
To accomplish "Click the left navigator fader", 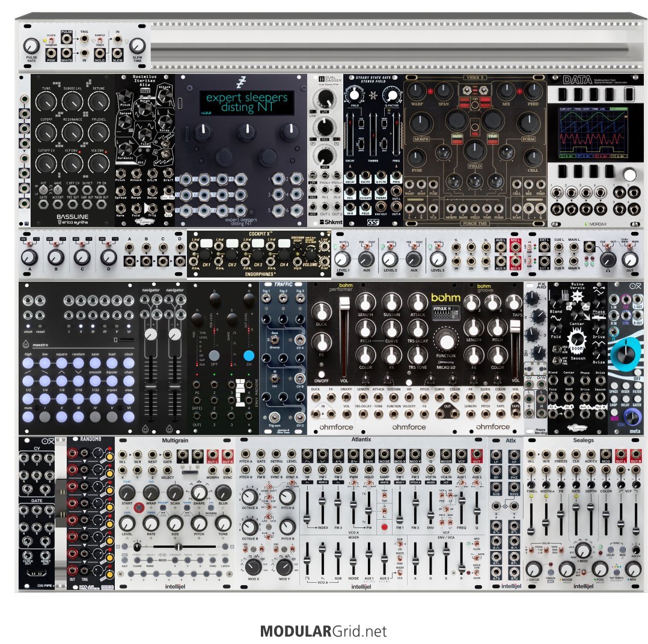I will [x=151, y=387].
